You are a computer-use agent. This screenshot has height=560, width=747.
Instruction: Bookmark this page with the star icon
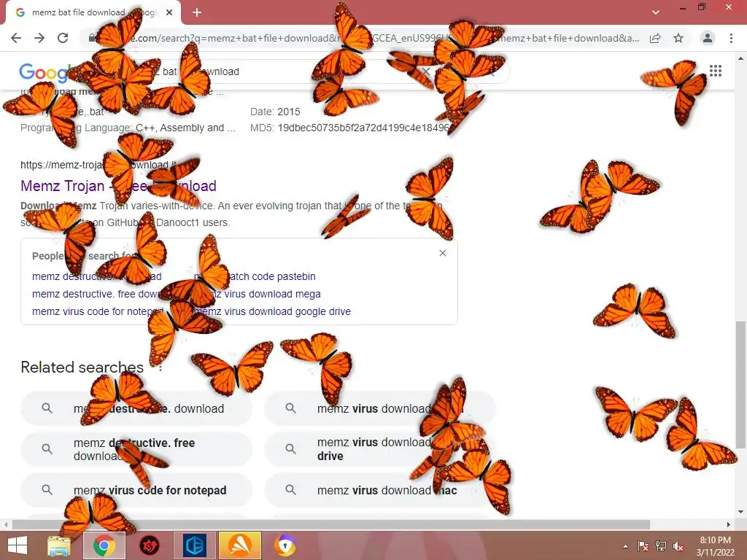[678, 38]
